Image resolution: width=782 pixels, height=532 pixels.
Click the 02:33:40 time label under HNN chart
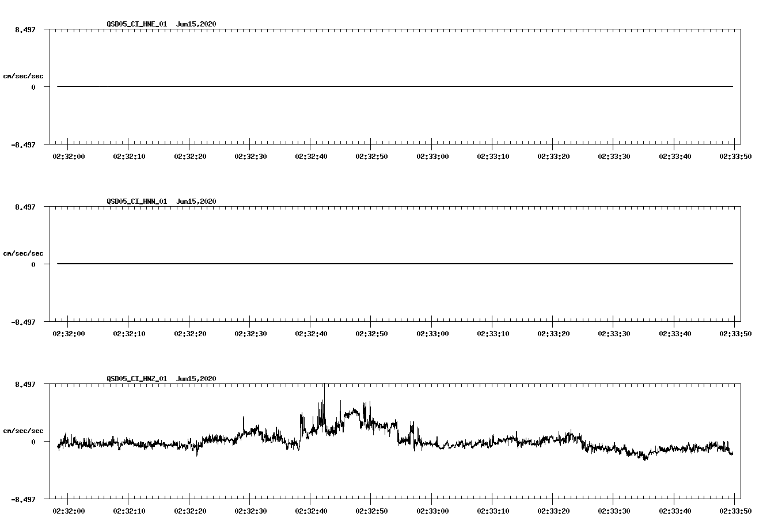(674, 333)
